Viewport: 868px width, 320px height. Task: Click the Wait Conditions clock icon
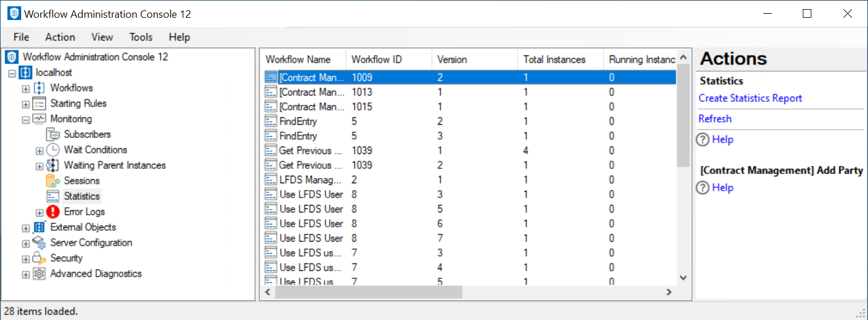(x=53, y=150)
